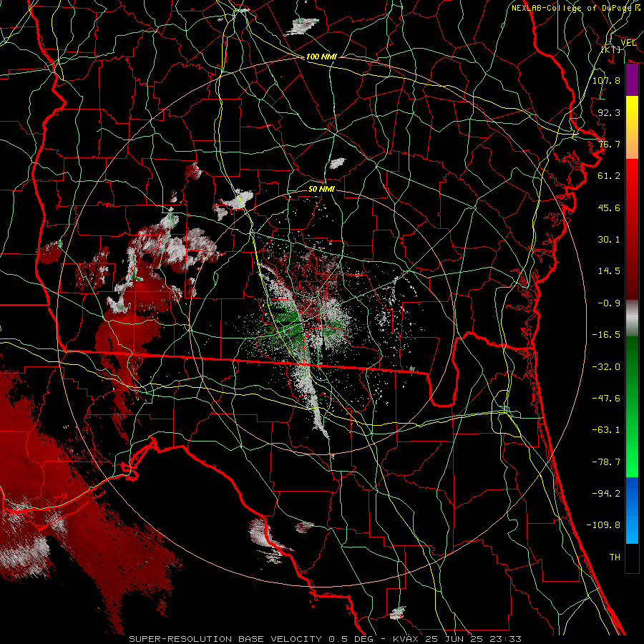Click the 45.6 legend value
This screenshot has width=644, height=644.
click(609, 208)
